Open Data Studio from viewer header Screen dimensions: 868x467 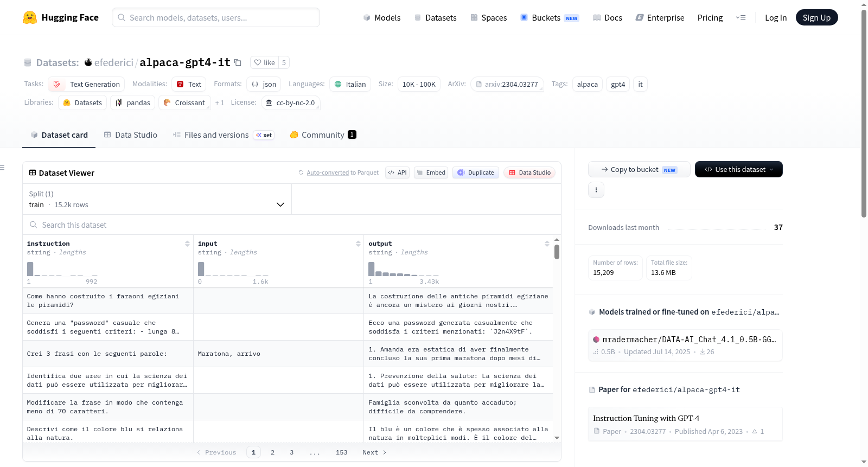point(529,172)
